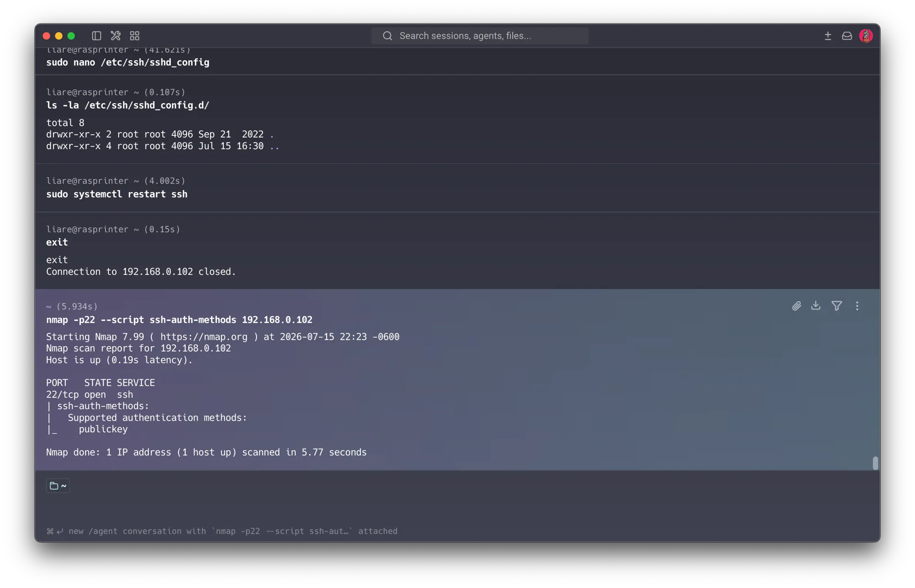Viewport: 915px width, 588px height.
Task: Click the 'liare@rasprinter ~ (4.002s)' prompt
Action: point(116,181)
